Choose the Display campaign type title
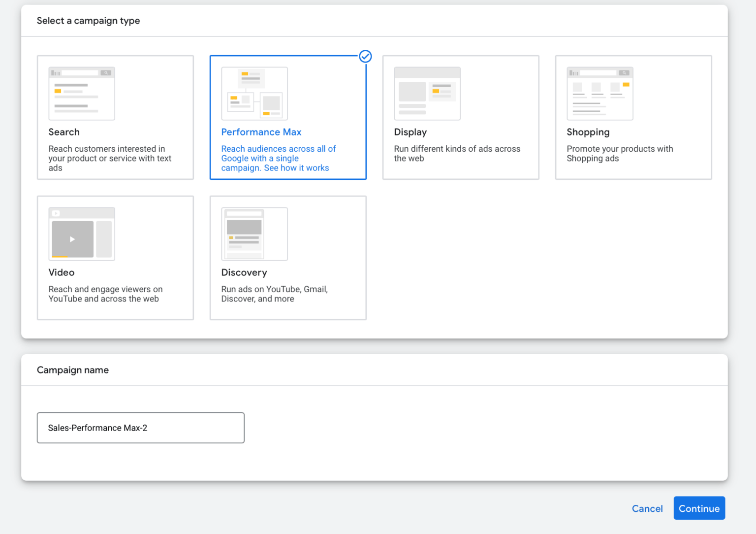The height and width of the screenshot is (534, 756). (x=410, y=132)
